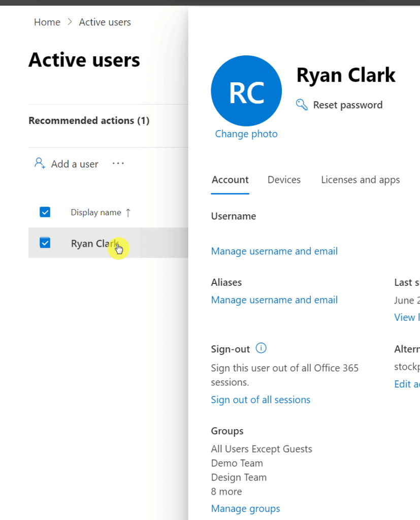
Task: Toggle the select-all Display name checkbox
Action: pos(45,212)
